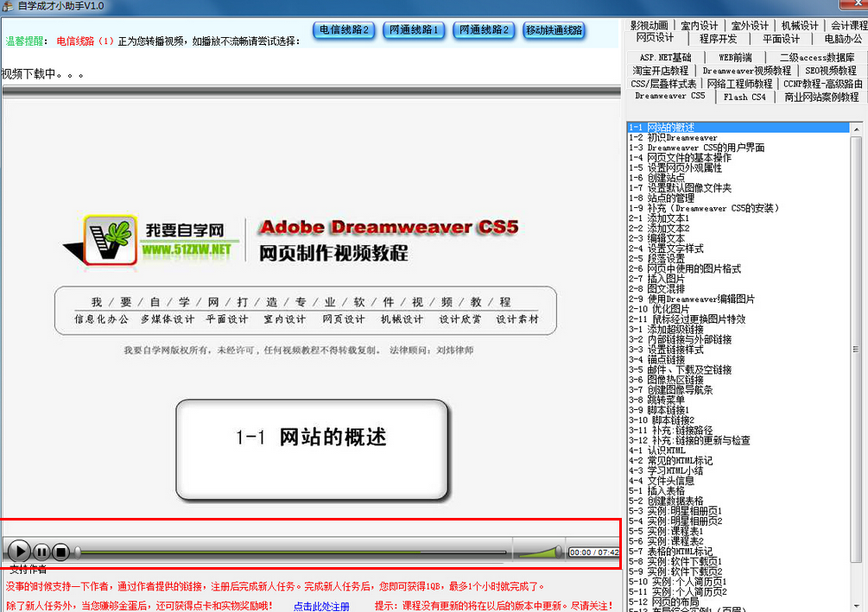The width and height of the screenshot is (868, 612).
Task: Open the 点击此处注册 link
Action: [x=321, y=607]
